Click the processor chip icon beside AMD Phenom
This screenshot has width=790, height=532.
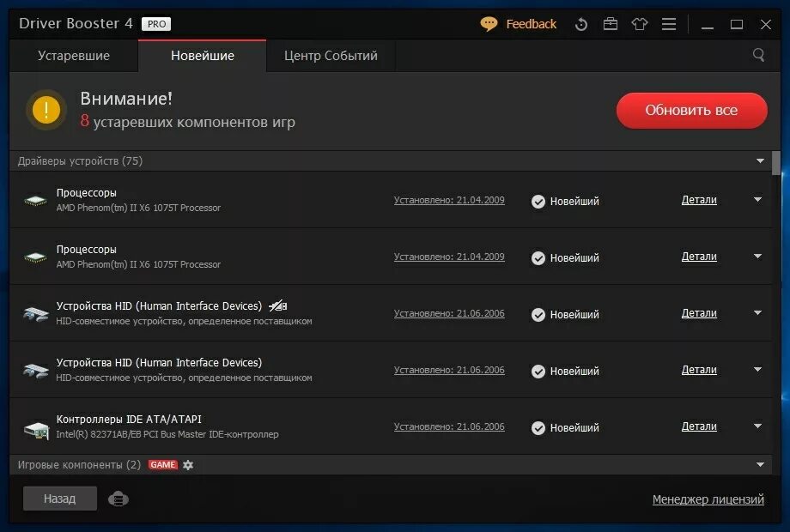coord(35,199)
